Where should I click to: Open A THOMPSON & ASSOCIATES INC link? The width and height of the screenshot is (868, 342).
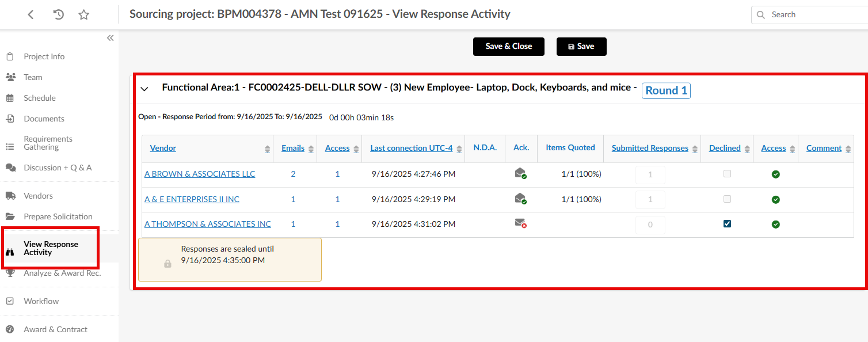208,224
